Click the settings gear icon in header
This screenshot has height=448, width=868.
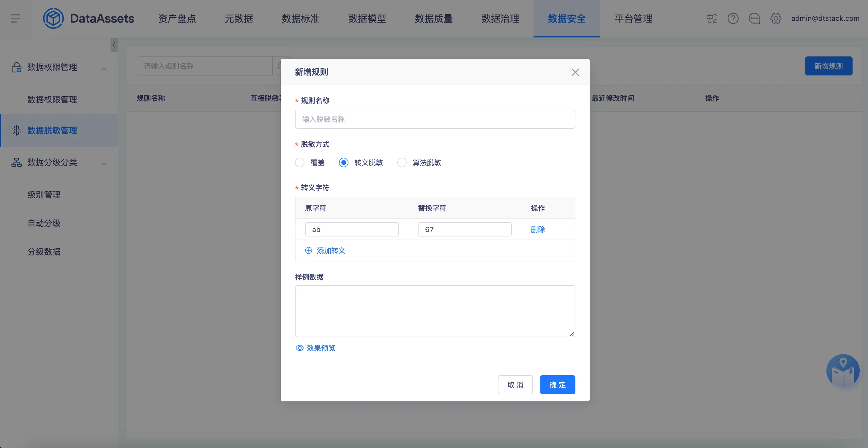[x=776, y=18]
